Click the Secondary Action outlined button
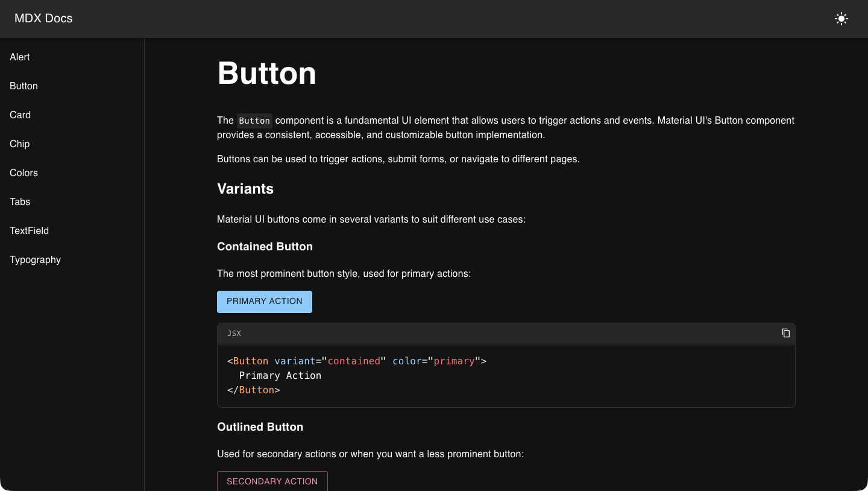 (272, 481)
